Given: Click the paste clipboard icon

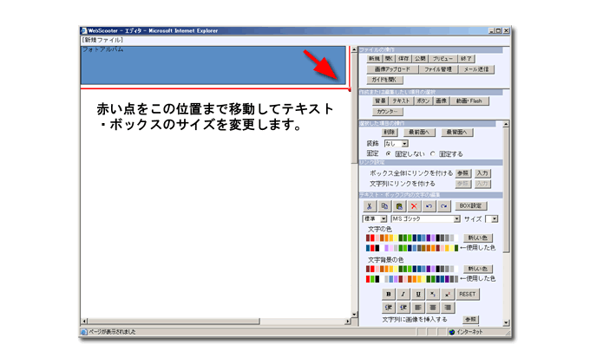Looking at the screenshot, I should tap(399, 206).
